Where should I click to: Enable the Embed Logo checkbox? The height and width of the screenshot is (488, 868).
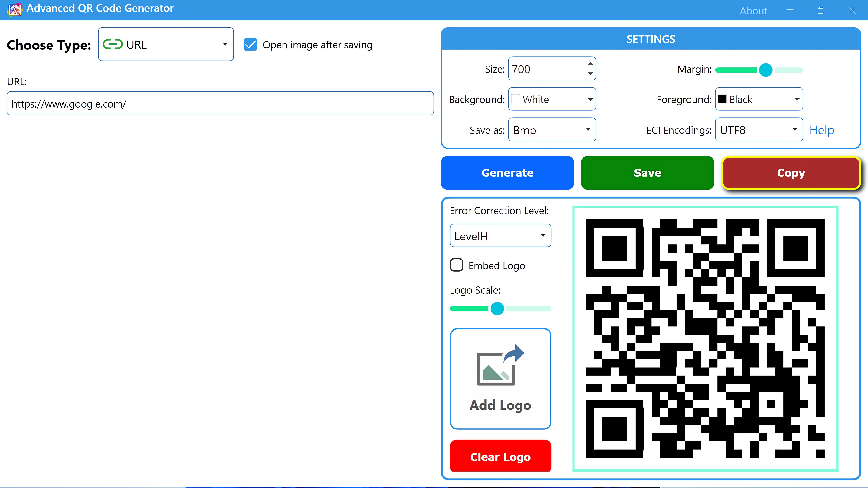pos(456,265)
